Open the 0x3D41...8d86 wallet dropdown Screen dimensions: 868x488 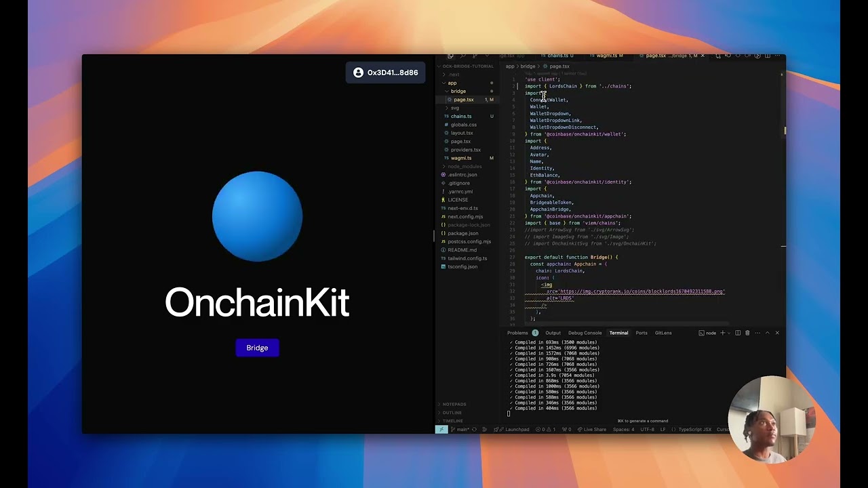[386, 73]
